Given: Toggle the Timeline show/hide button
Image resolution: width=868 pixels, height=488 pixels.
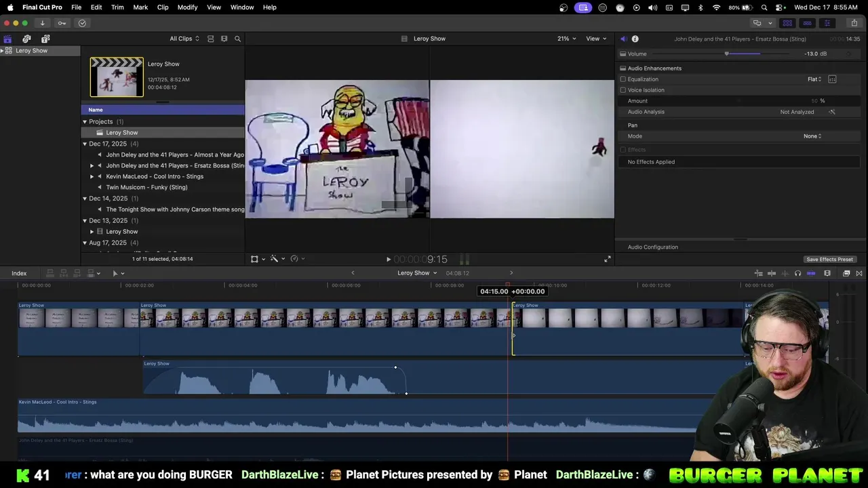Looking at the screenshot, I should pyautogui.click(x=807, y=23).
